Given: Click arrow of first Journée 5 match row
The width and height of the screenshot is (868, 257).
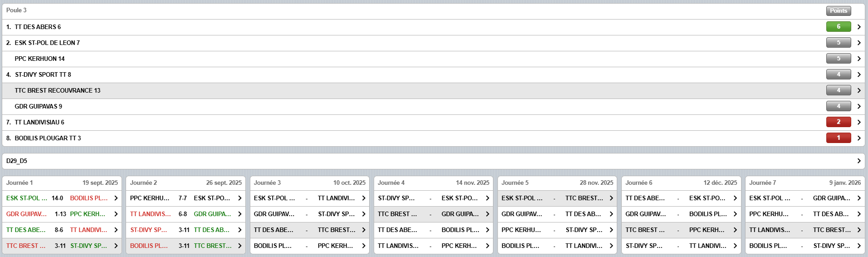Looking at the screenshot, I should pos(611,198).
